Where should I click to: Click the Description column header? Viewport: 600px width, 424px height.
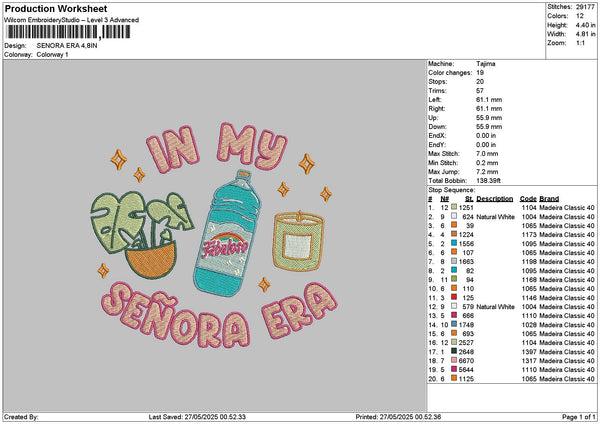coord(495,199)
